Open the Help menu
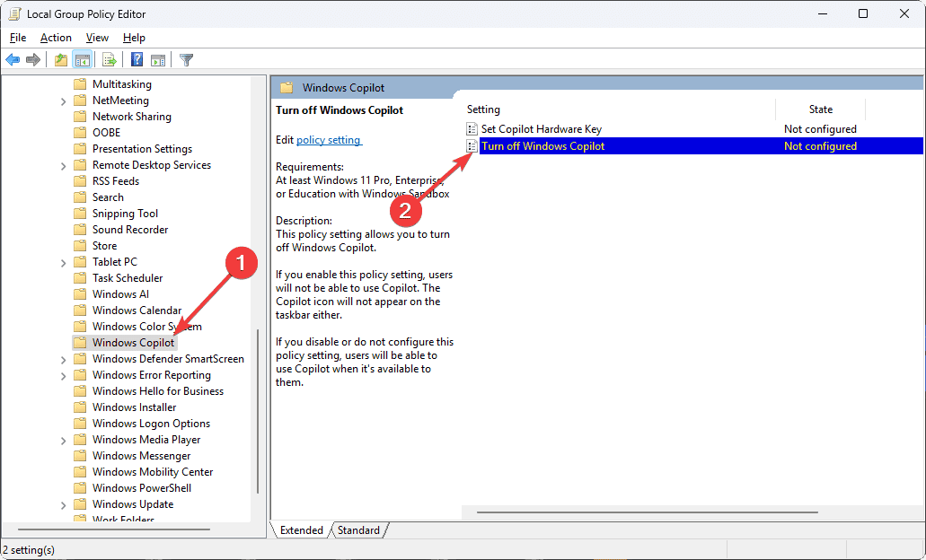Image resolution: width=926 pixels, height=560 pixels. coord(134,37)
